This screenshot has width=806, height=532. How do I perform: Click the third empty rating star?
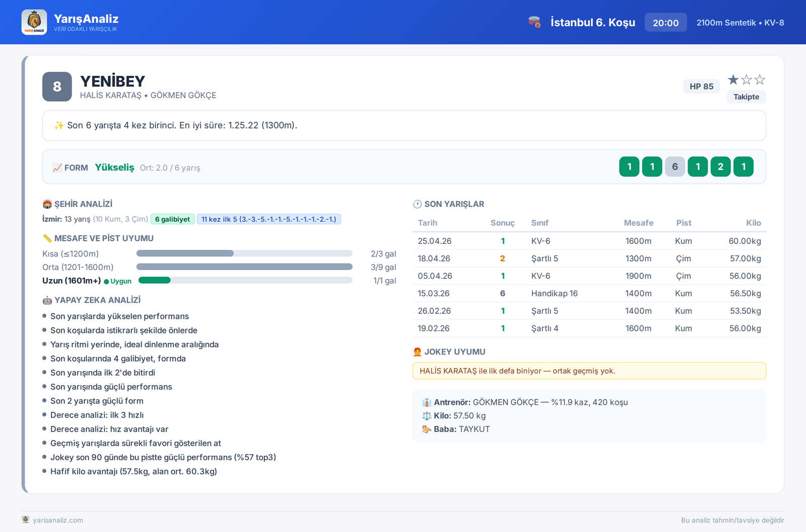[760, 80]
